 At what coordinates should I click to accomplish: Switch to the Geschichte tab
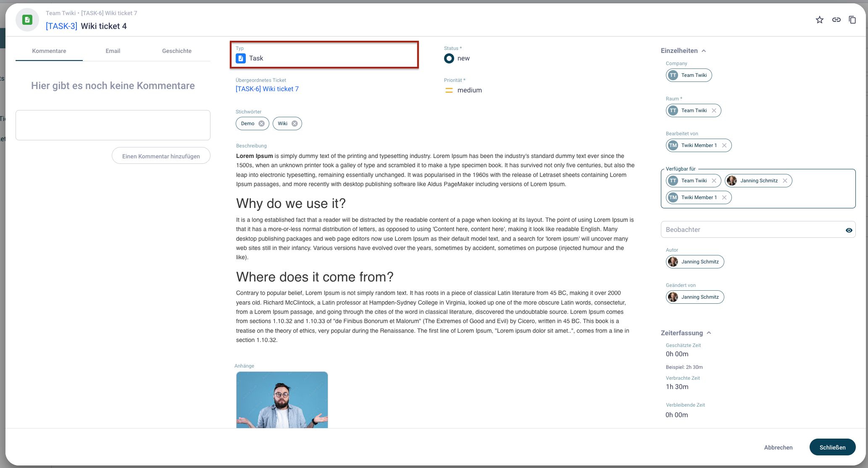point(177,51)
